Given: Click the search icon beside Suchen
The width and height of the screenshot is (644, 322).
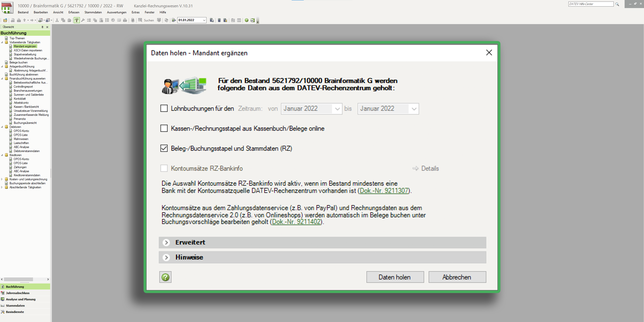Looking at the screenshot, I should pyautogui.click(x=140, y=20).
